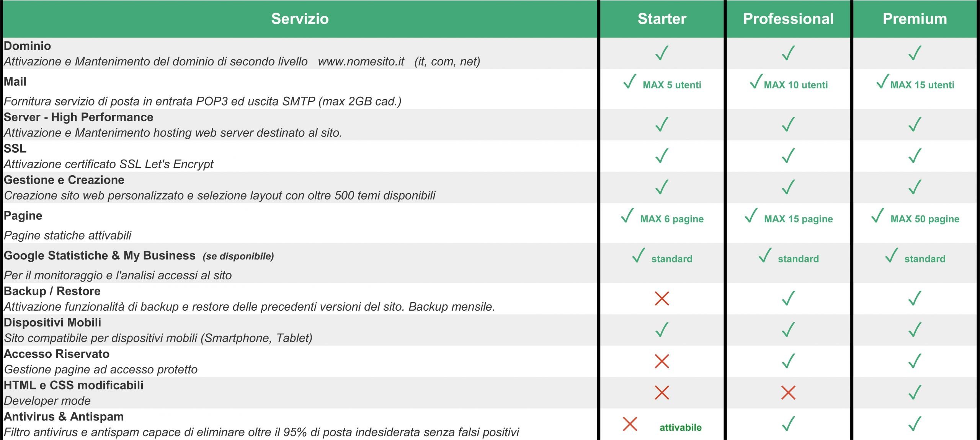Image resolution: width=980 pixels, height=440 pixels.
Task: Click the red X for Starter Accesso Riservato
Action: click(x=661, y=361)
